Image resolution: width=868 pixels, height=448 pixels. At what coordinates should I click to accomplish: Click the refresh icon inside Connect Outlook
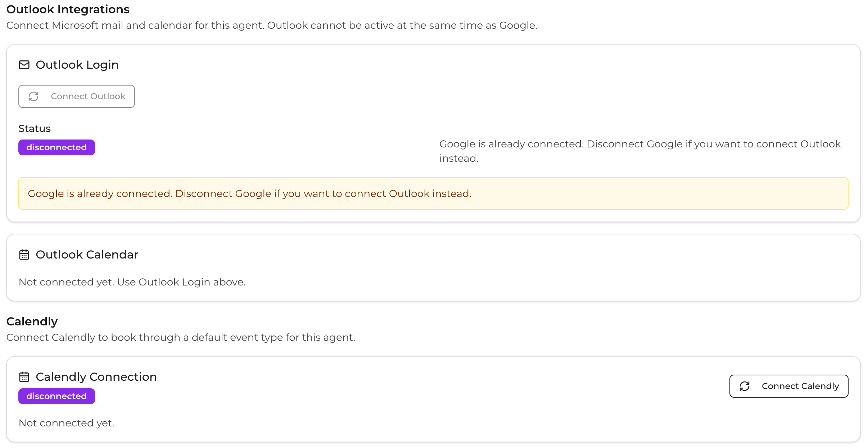point(33,96)
